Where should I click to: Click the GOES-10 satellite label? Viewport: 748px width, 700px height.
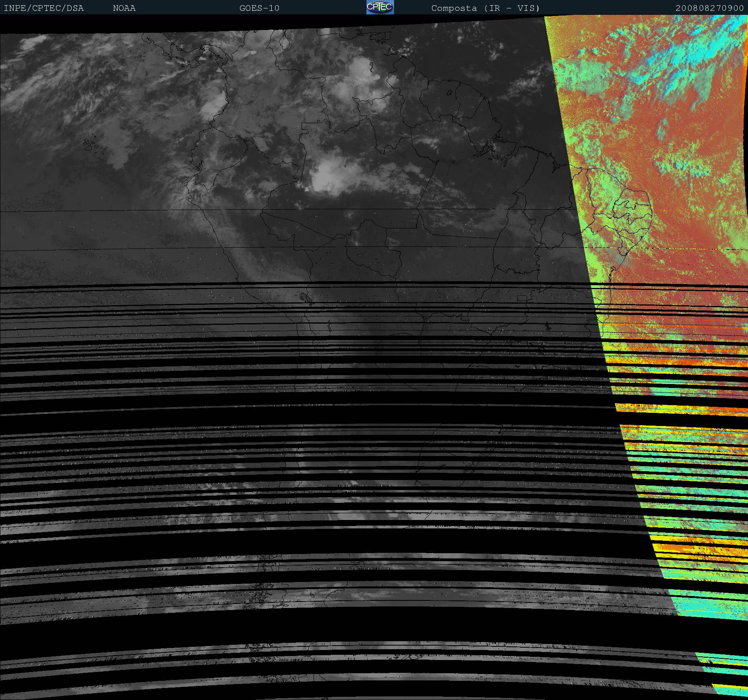[x=259, y=8]
